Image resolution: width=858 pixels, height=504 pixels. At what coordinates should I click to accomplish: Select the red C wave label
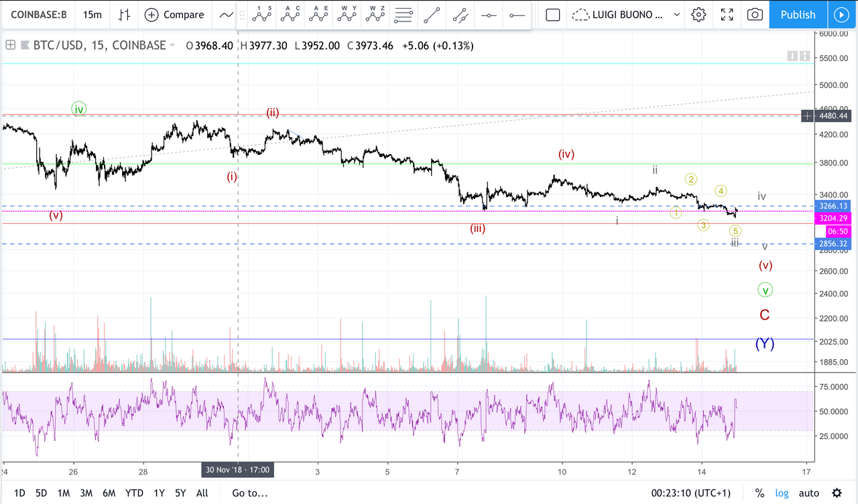pos(764,315)
